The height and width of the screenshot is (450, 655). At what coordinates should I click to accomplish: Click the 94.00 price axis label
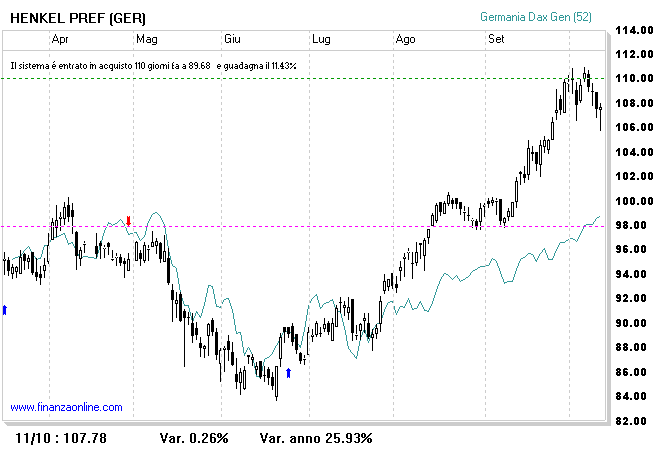pos(631,274)
